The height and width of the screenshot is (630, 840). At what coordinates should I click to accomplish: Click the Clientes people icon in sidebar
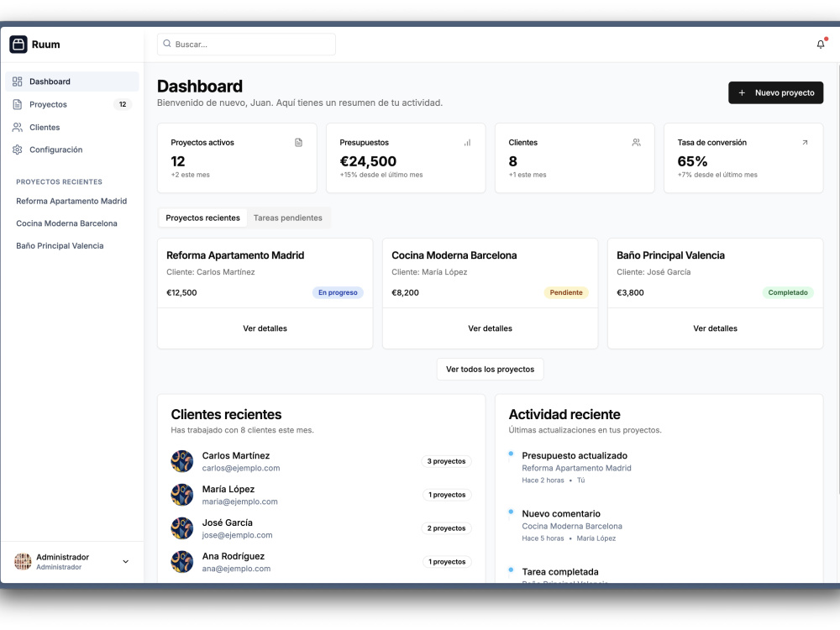[x=17, y=128]
